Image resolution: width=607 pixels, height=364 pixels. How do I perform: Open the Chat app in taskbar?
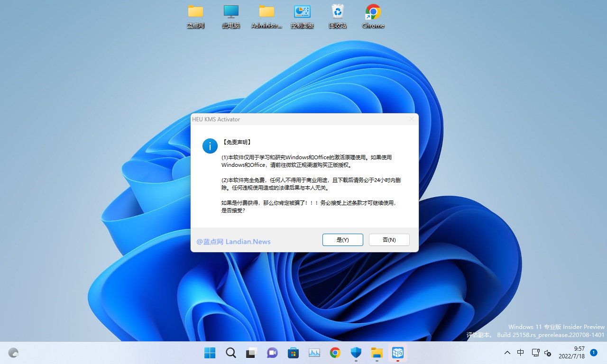272,353
